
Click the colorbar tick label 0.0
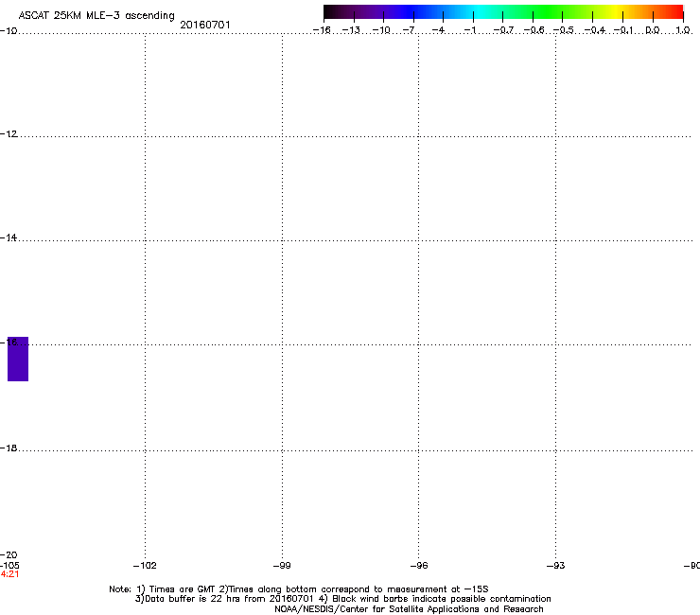click(x=653, y=30)
